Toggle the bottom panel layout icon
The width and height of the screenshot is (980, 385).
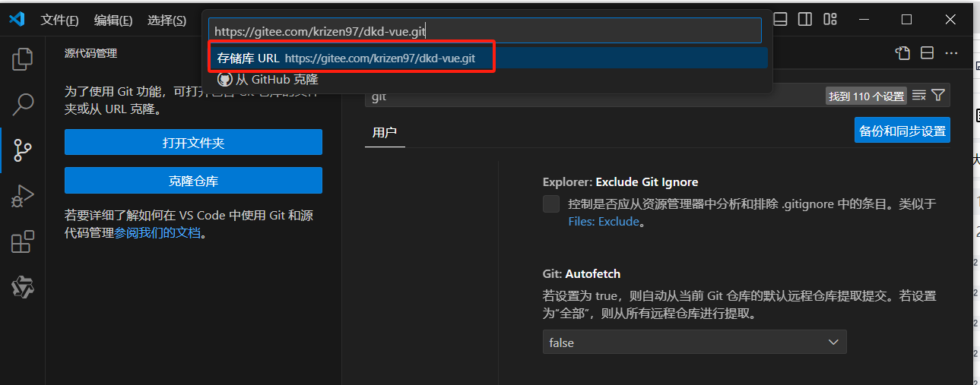click(781, 19)
